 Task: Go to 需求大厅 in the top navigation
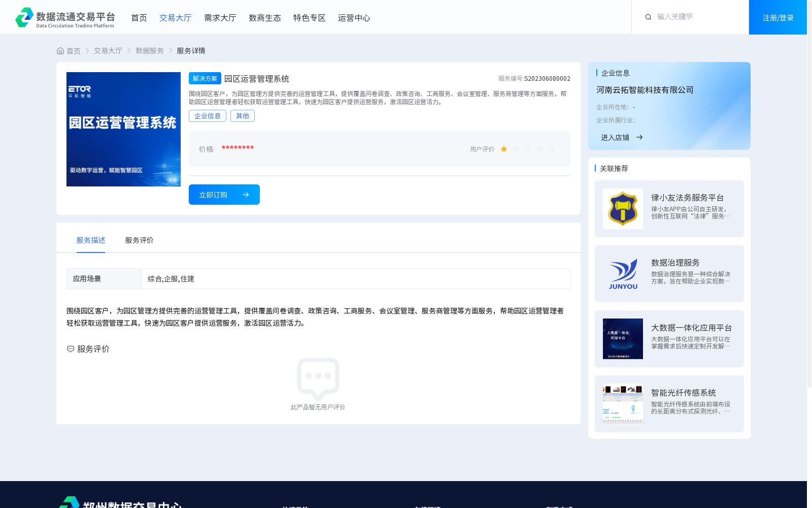pos(220,18)
